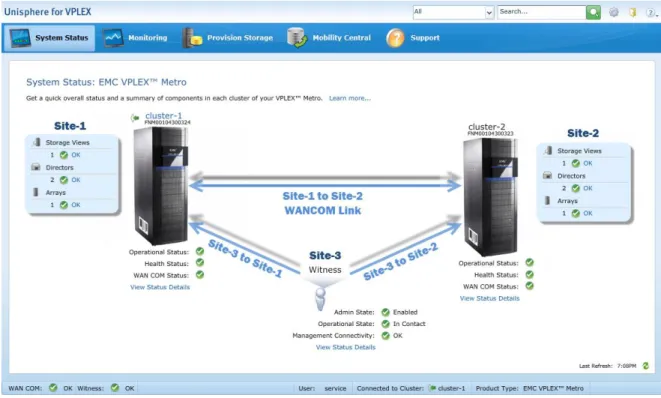This screenshot has height=398, width=661.
Task: Click the Witness figure icon at Site-3
Action: (320, 298)
